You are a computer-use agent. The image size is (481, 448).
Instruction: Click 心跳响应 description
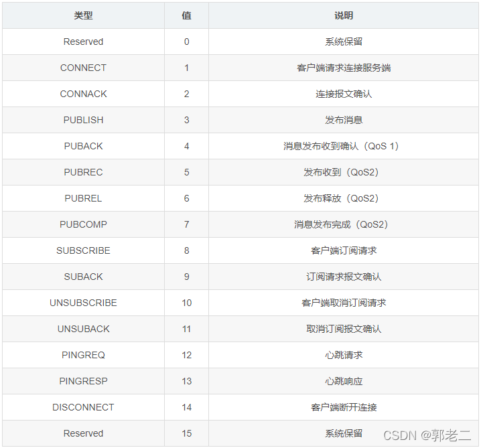tap(344, 381)
